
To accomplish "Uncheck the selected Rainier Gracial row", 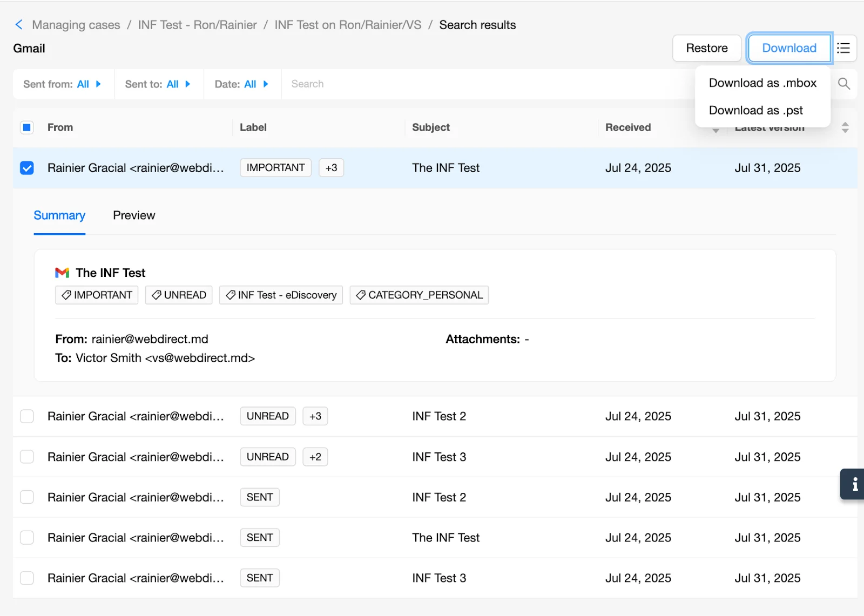I will 26,168.
